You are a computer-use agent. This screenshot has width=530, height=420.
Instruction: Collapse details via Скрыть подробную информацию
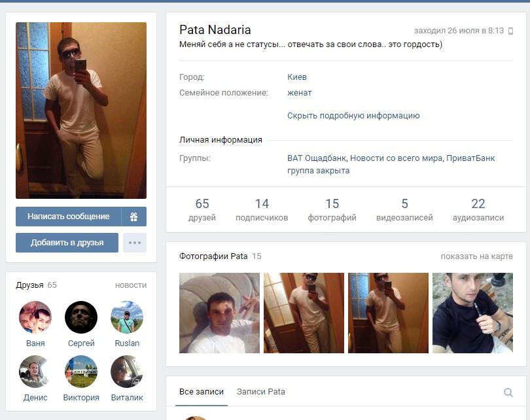coord(353,116)
